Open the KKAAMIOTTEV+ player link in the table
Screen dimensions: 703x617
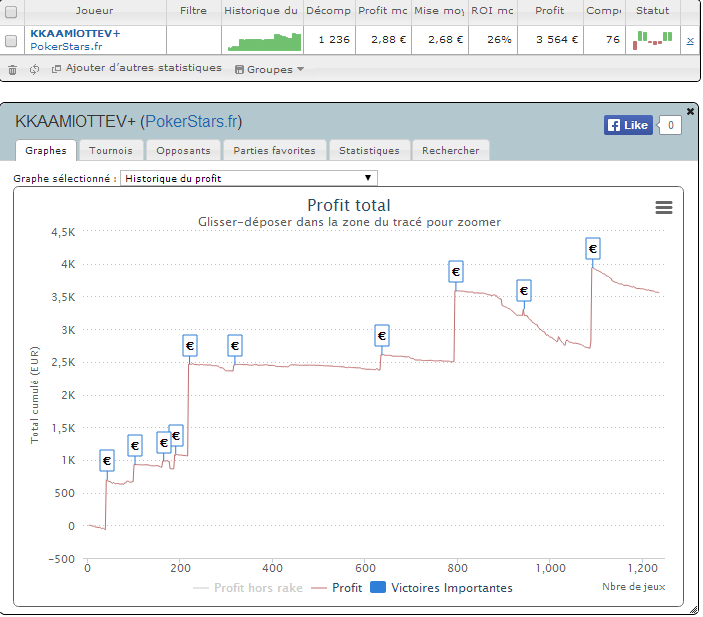pos(75,34)
